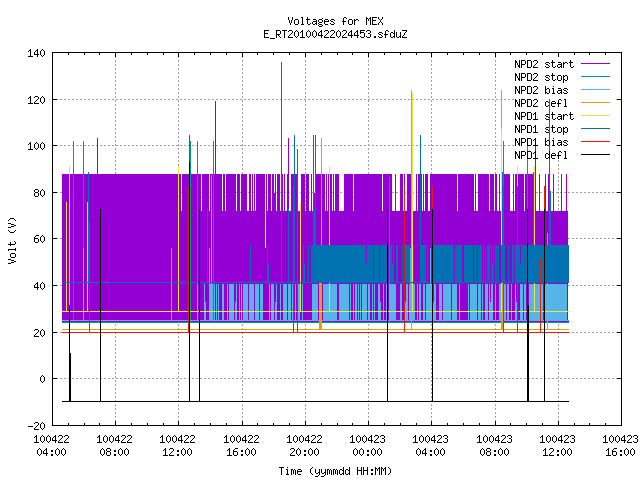Viewport: 640px width, 480px height.
Task: Click the 'NPD1 defl' legend label
Action: coord(541,156)
